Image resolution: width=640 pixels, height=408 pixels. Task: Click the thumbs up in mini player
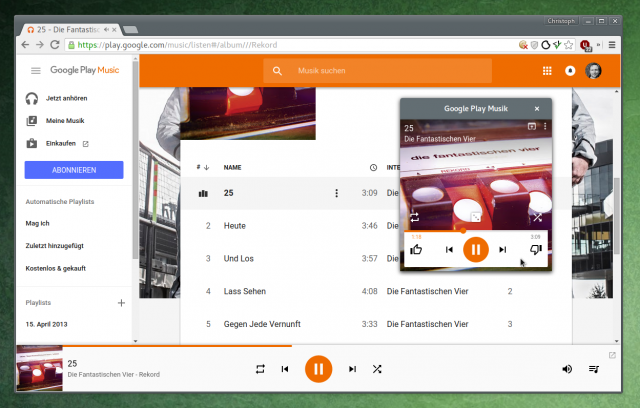tap(416, 249)
